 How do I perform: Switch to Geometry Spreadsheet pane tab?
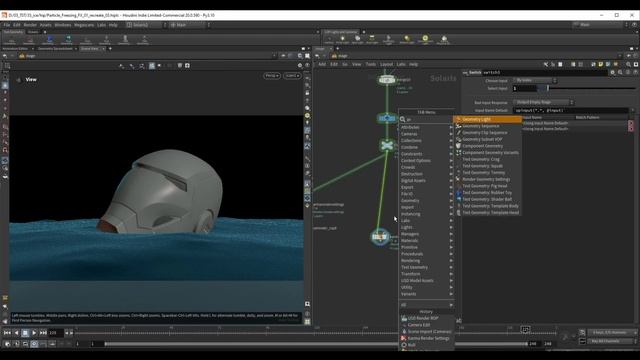(55, 49)
